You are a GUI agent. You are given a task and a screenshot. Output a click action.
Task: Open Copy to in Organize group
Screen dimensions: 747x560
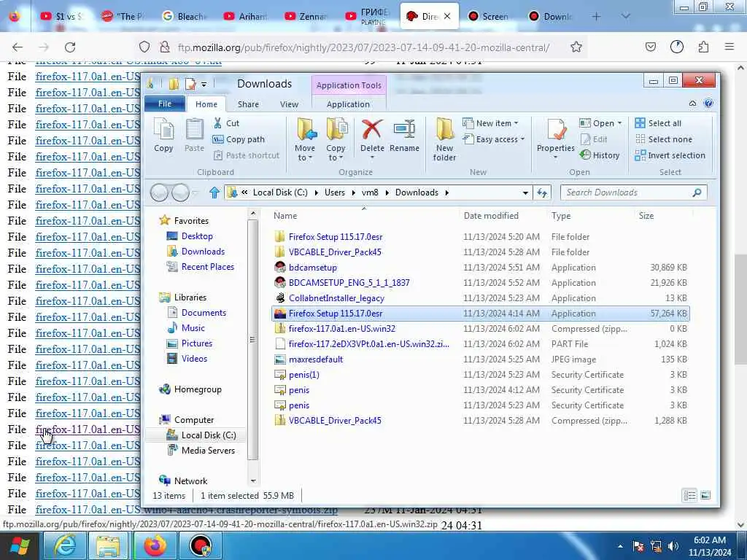pos(336,139)
